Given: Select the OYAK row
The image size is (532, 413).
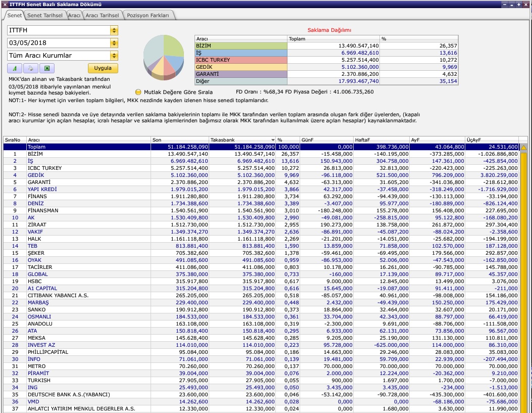Looking at the screenshot, I should 261,260.
